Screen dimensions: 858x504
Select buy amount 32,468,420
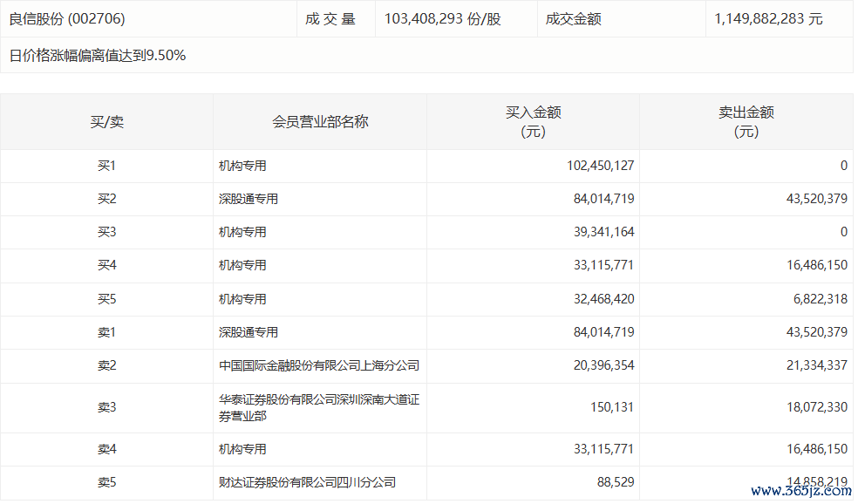point(603,299)
